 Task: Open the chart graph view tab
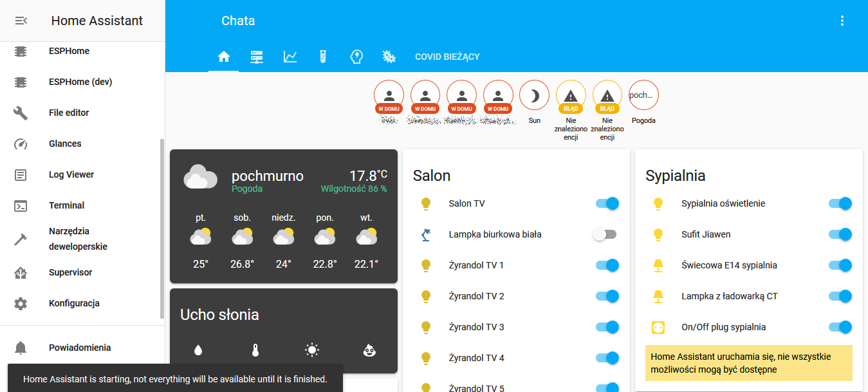pos(290,57)
